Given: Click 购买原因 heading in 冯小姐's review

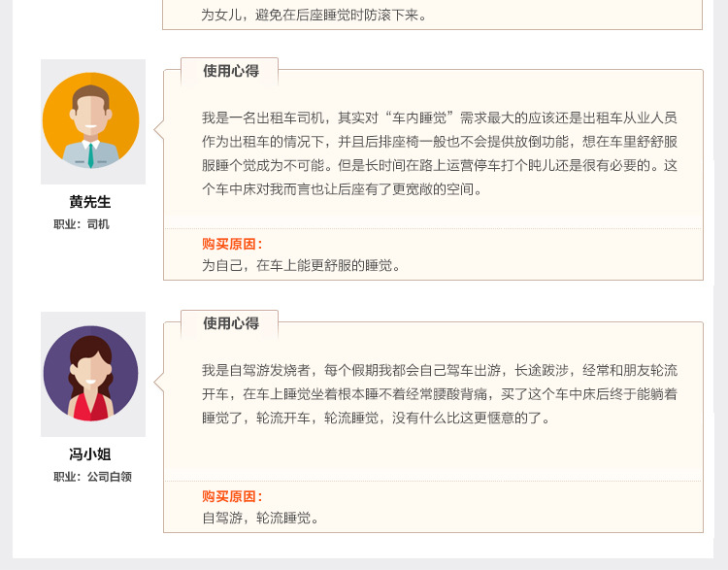Looking at the screenshot, I should tap(232, 496).
